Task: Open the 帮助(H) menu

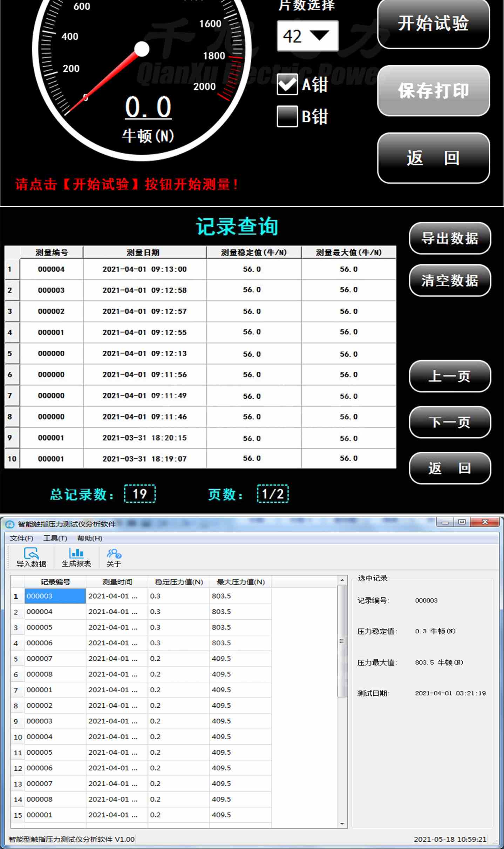Action: [x=90, y=538]
